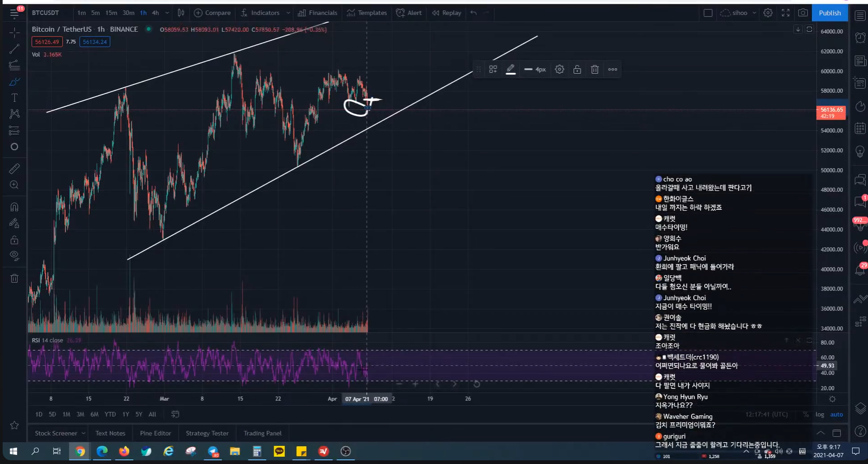Remove drawings with the left toolbar trash icon
868x464 pixels.
click(x=14, y=279)
